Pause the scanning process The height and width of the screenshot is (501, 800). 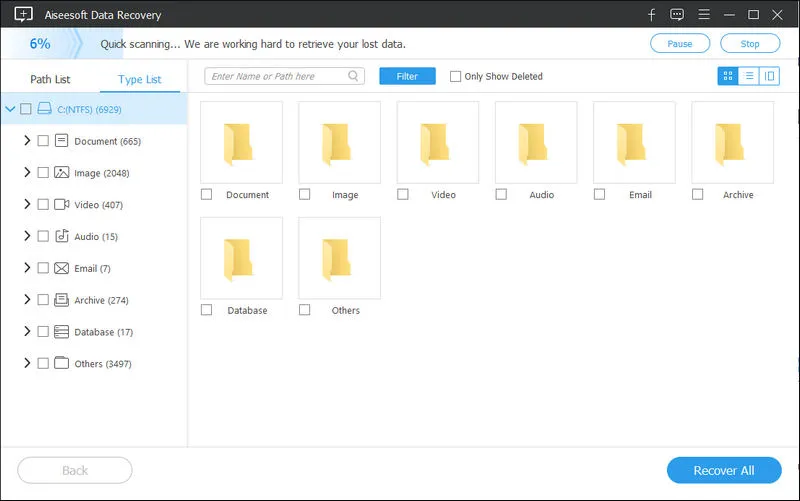[680, 44]
